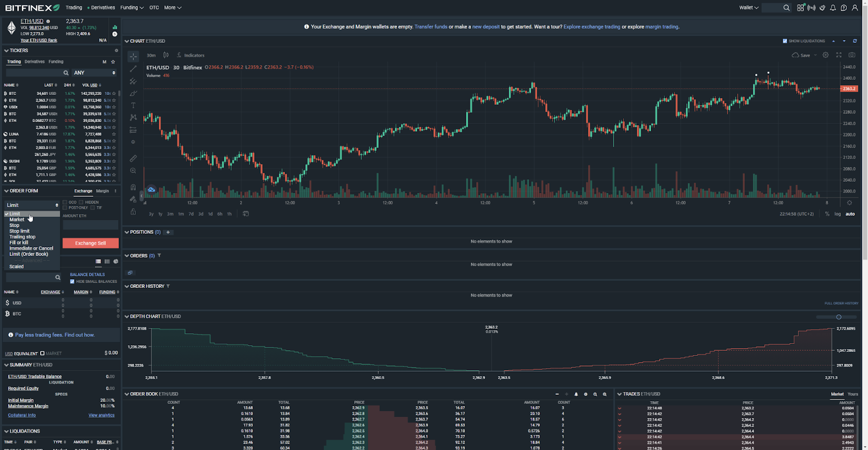Open the user account profile icon
This screenshot has height=450, width=868.
(855, 8)
